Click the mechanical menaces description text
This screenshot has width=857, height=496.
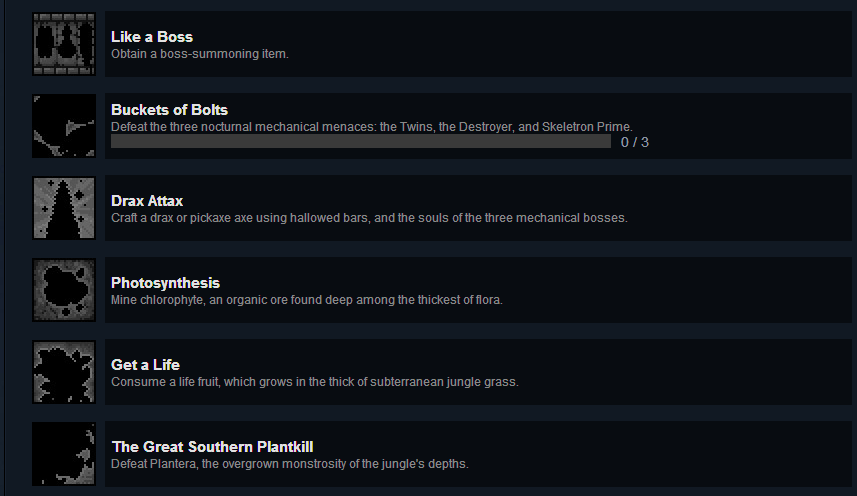[x=371, y=127]
